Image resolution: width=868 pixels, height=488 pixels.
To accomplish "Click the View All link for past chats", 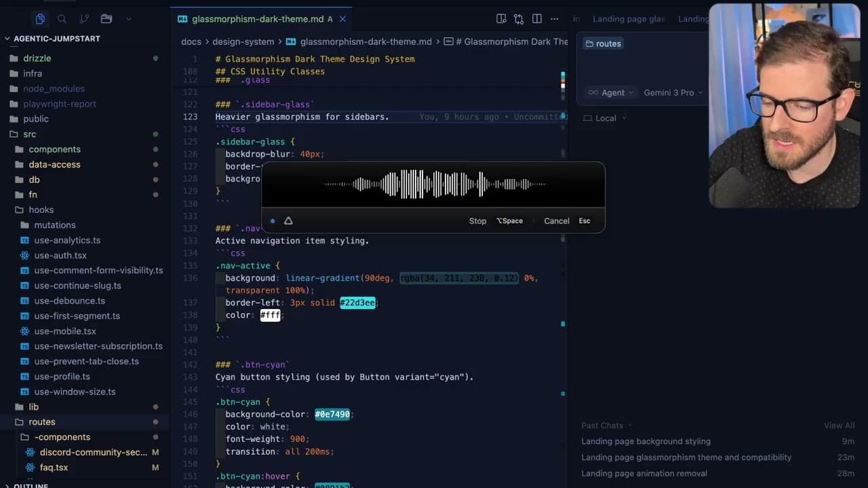I will (839, 425).
